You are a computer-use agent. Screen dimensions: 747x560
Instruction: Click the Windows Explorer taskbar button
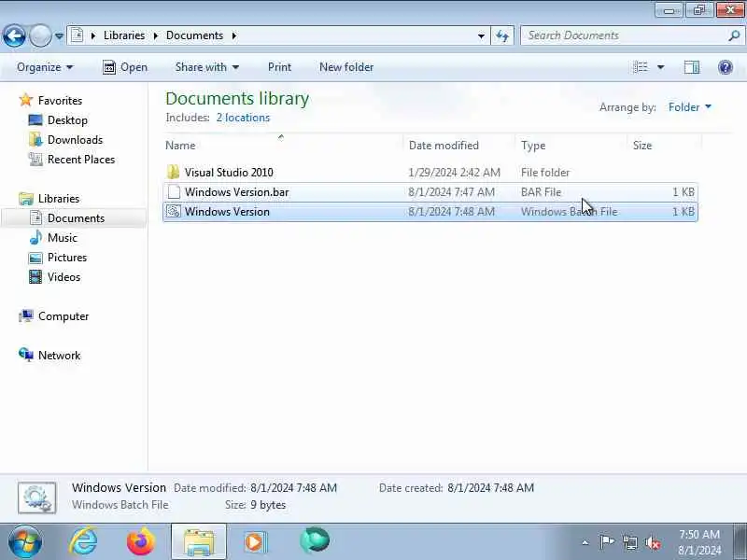(199, 541)
